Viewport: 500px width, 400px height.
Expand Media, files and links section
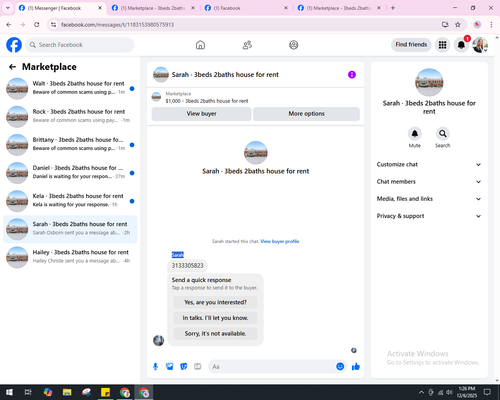[429, 199]
